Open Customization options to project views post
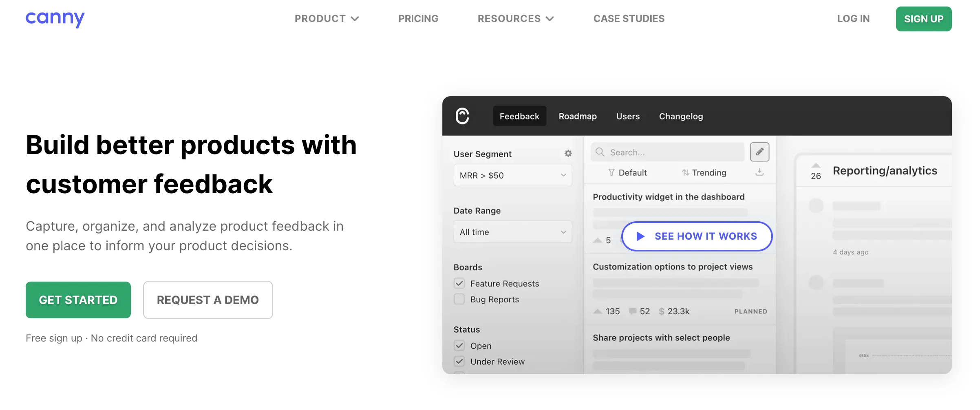Image resolution: width=980 pixels, height=410 pixels. pyautogui.click(x=673, y=267)
